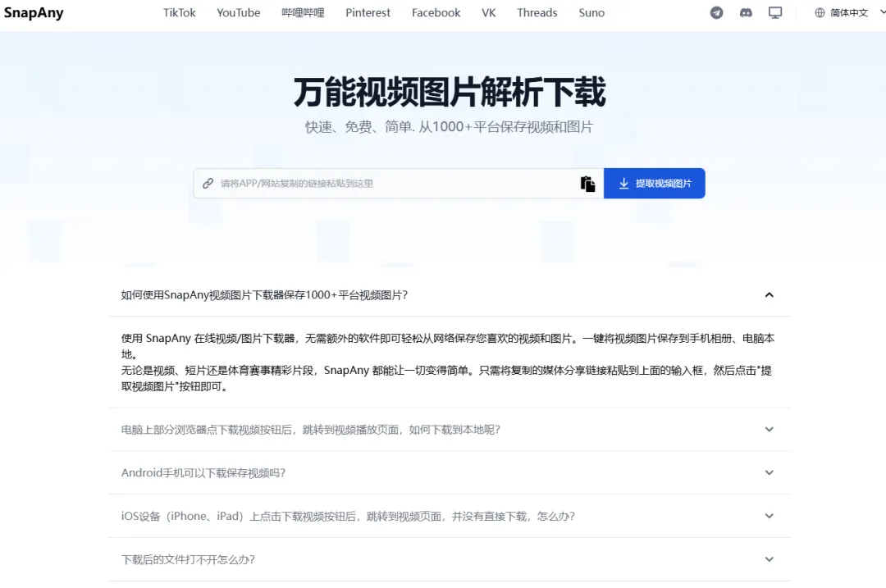Click the answer paragraph starting 使用 SnapAny 在线视频
Screen dimensions: 886x588
(448, 362)
